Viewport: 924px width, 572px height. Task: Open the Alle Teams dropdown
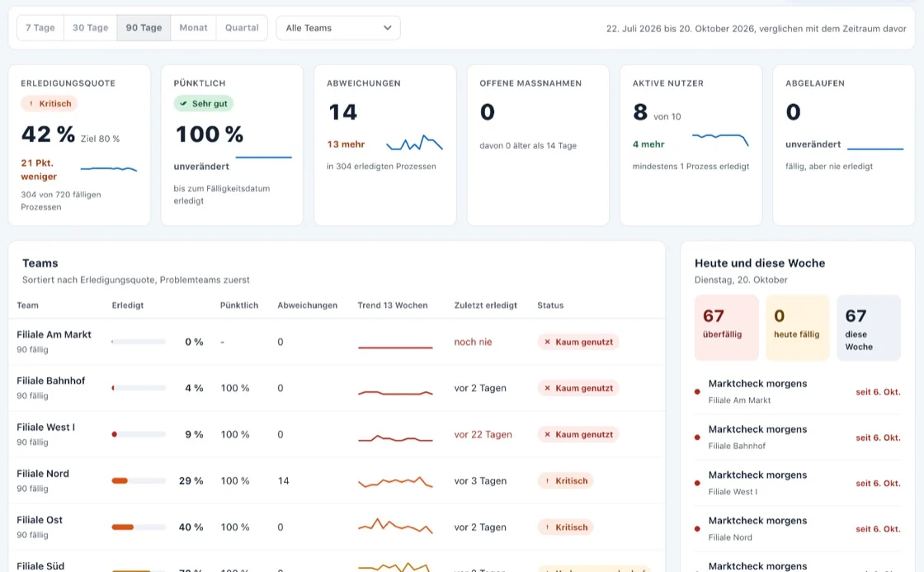pyautogui.click(x=338, y=28)
